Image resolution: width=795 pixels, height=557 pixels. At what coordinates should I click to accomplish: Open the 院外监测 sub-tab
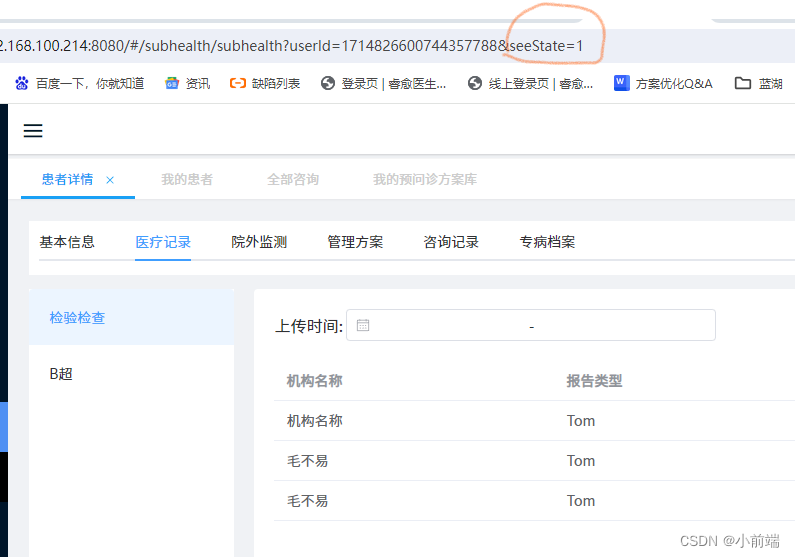[x=259, y=242]
